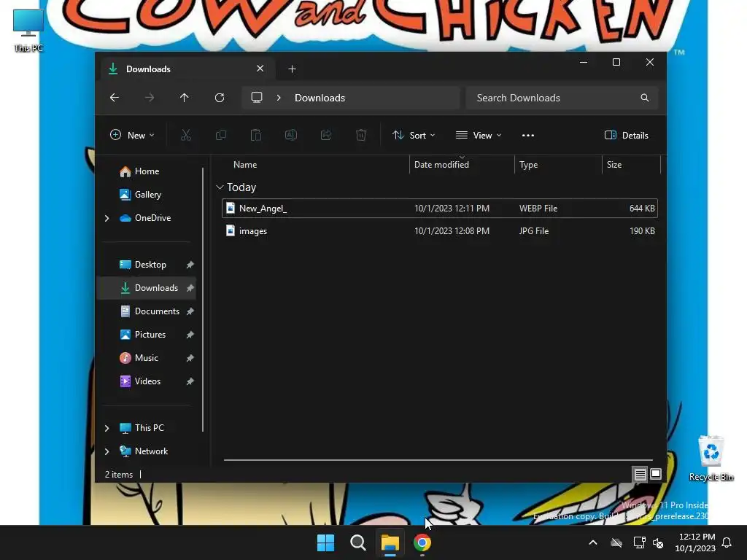
Task: Unpin Desktop using its pin icon
Action: pyautogui.click(x=190, y=265)
